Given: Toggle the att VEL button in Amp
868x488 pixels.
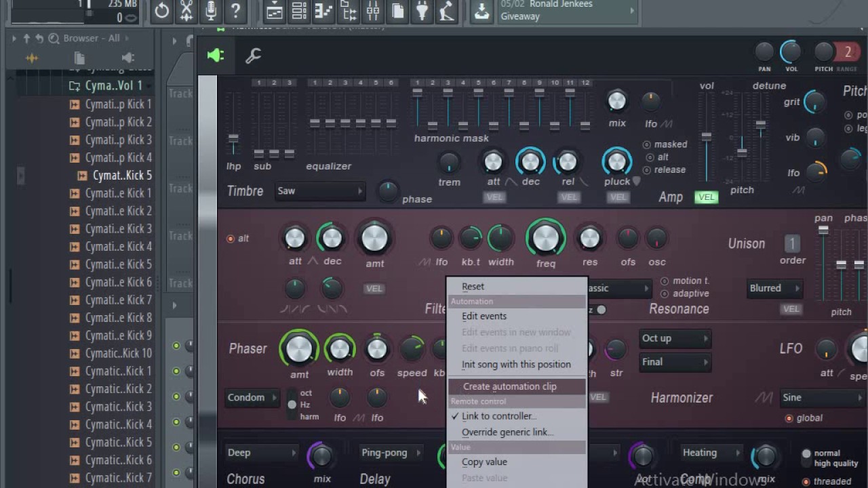Looking at the screenshot, I should click(x=494, y=197).
